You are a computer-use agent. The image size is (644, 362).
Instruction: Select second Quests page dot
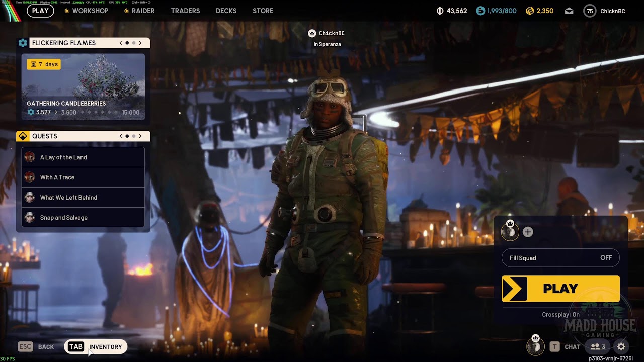[x=134, y=136]
